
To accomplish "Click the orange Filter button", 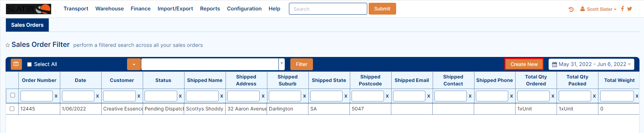I will tap(301, 64).
